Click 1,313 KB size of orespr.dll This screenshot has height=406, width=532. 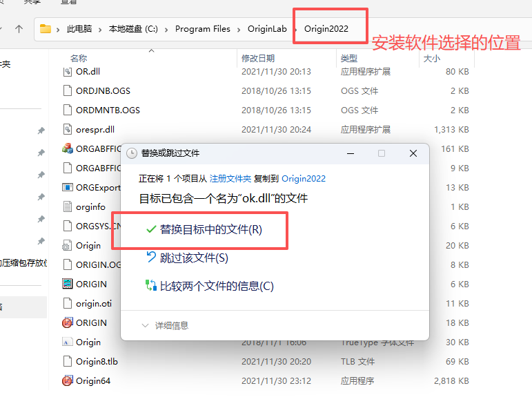tap(451, 130)
